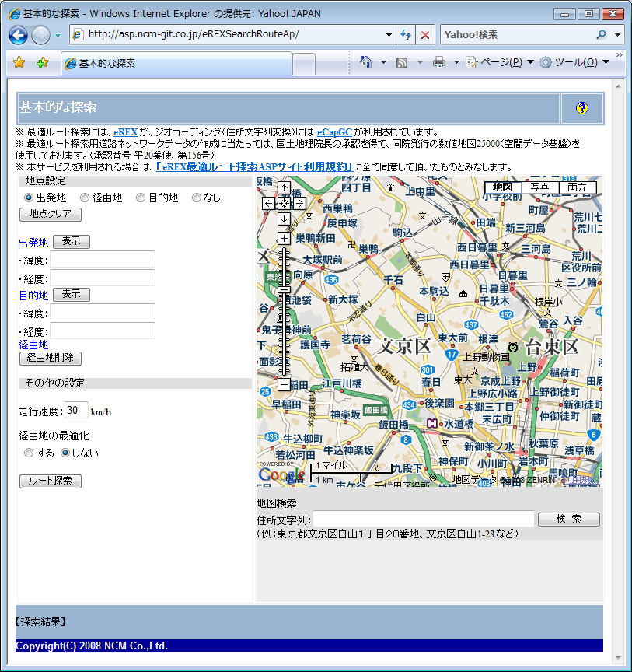Select the 経由地 radio button
Image resolution: width=632 pixels, height=672 pixels.
(x=85, y=198)
